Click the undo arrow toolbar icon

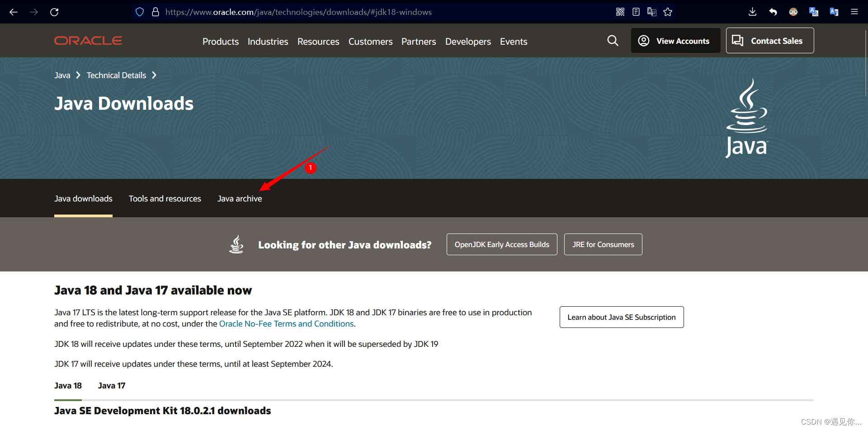coord(773,12)
